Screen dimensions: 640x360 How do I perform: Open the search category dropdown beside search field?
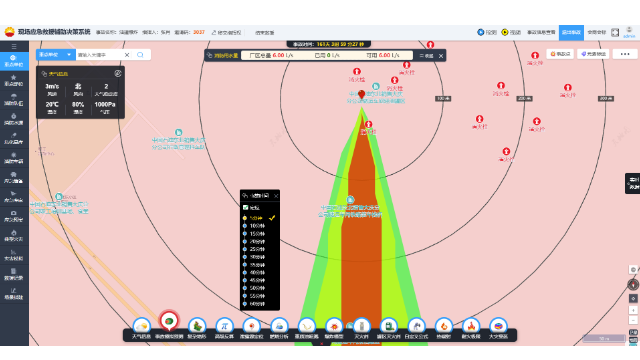pos(56,55)
